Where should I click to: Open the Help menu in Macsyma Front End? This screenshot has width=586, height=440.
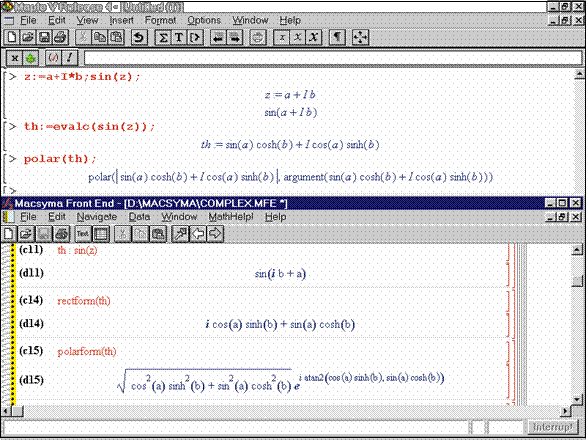[275, 216]
